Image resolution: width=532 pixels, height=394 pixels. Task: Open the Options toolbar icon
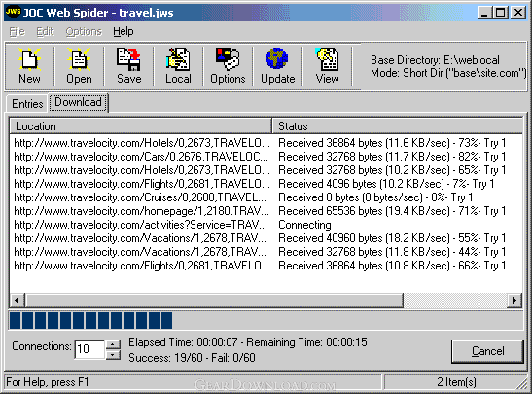point(228,66)
